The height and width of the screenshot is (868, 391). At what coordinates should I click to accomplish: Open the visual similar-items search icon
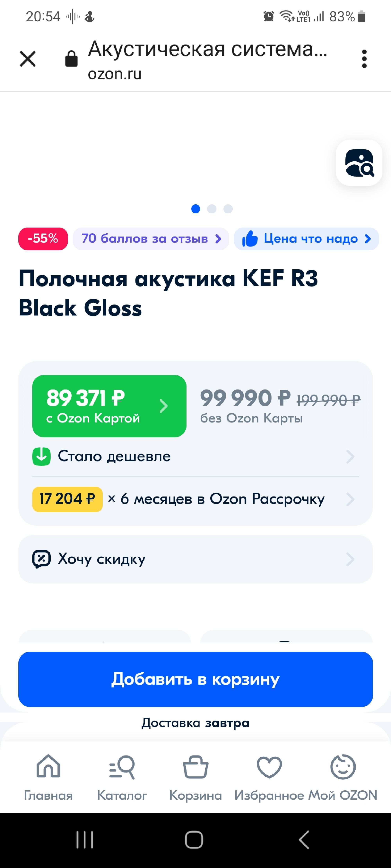(x=359, y=163)
